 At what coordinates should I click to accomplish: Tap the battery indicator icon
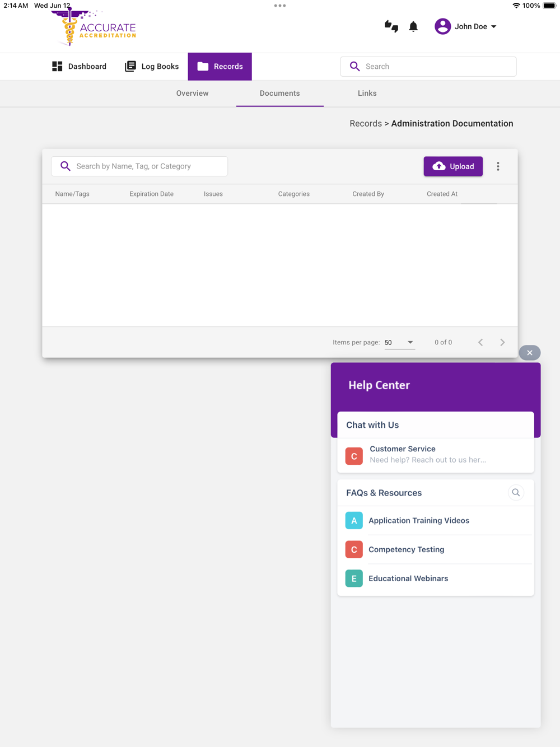click(x=549, y=6)
